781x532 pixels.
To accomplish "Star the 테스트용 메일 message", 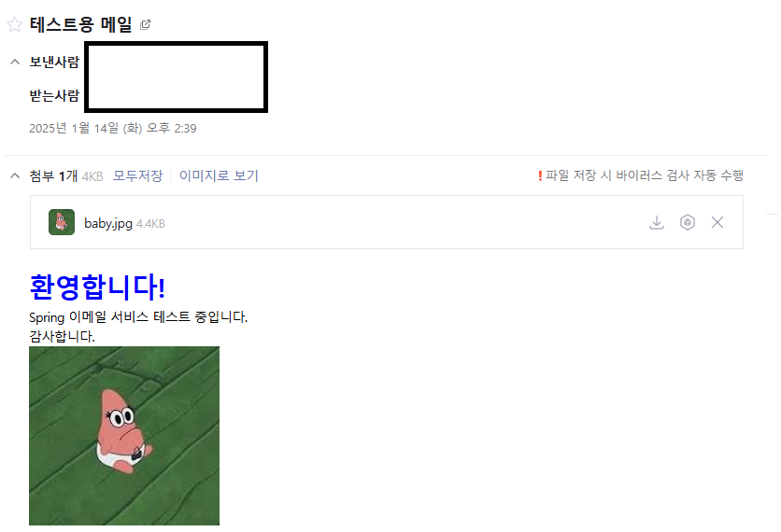I will tap(15, 24).
